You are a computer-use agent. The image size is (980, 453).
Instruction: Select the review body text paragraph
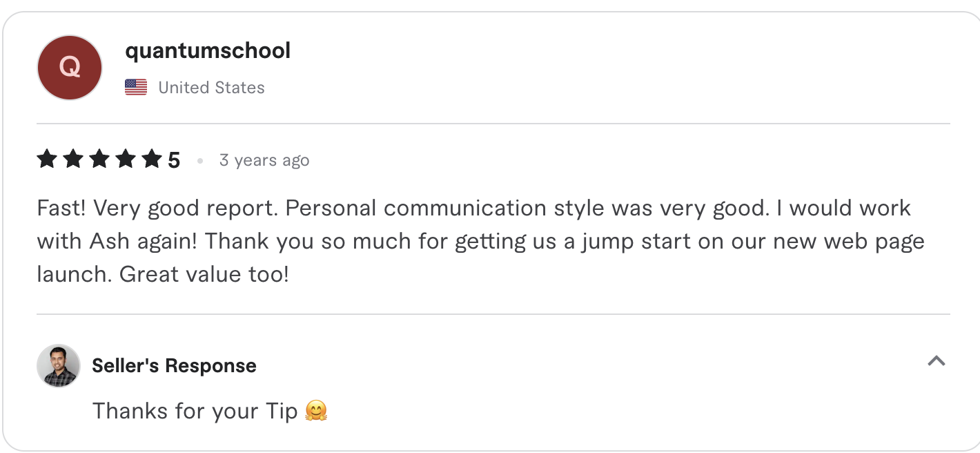[476, 240]
